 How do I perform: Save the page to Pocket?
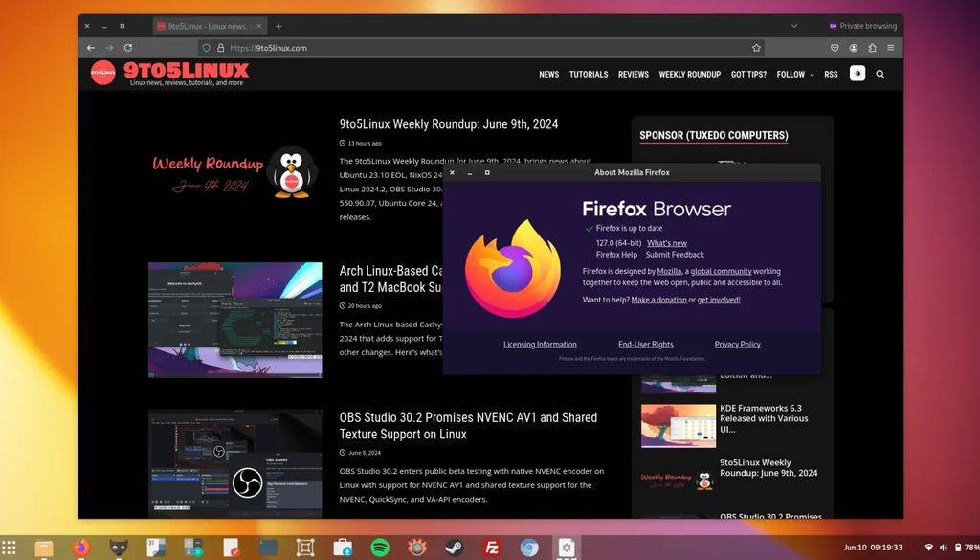835,48
